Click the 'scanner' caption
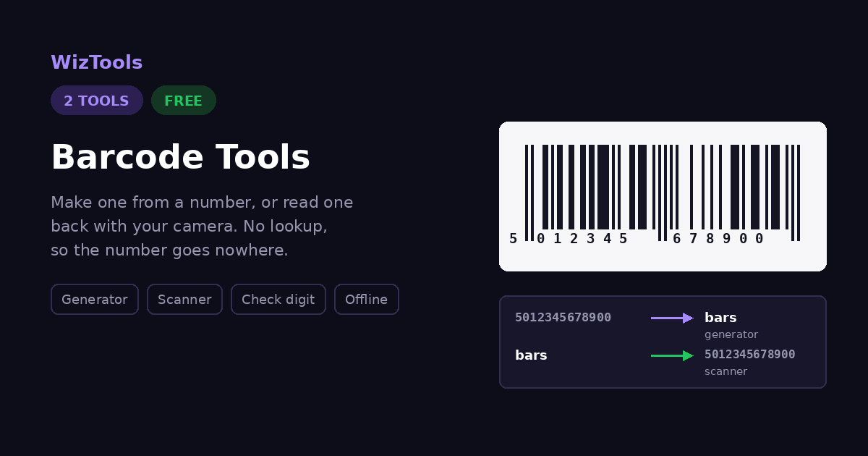This screenshot has height=456, width=868. click(x=726, y=371)
